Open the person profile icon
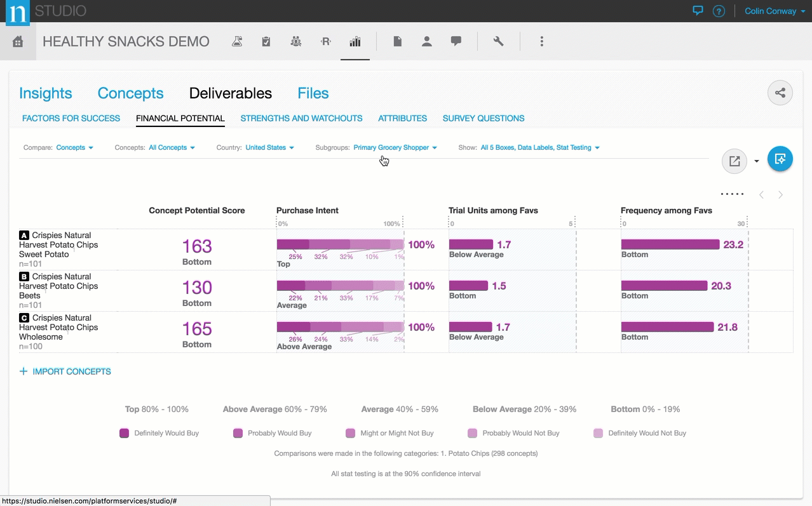The height and width of the screenshot is (506, 812). click(x=427, y=41)
